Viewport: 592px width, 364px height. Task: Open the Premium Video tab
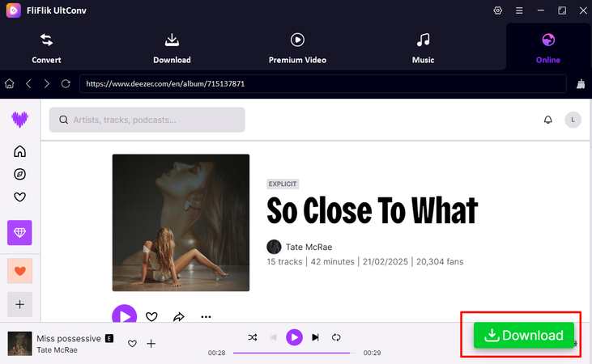[x=297, y=49]
